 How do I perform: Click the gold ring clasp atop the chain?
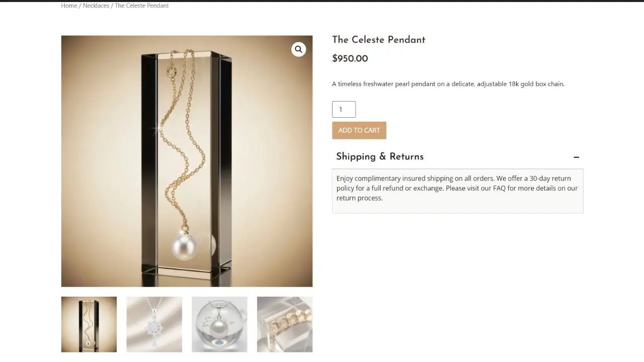[171, 72]
